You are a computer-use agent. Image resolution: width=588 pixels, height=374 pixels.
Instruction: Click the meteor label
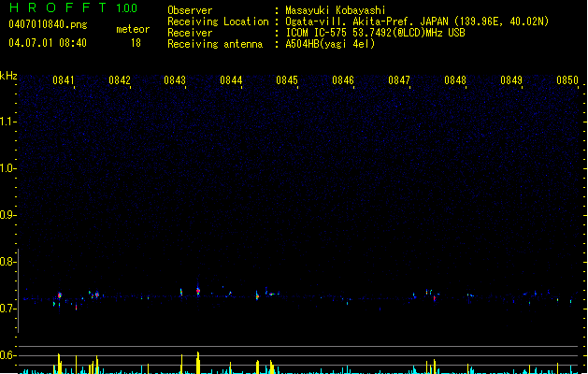(x=133, y=29)
